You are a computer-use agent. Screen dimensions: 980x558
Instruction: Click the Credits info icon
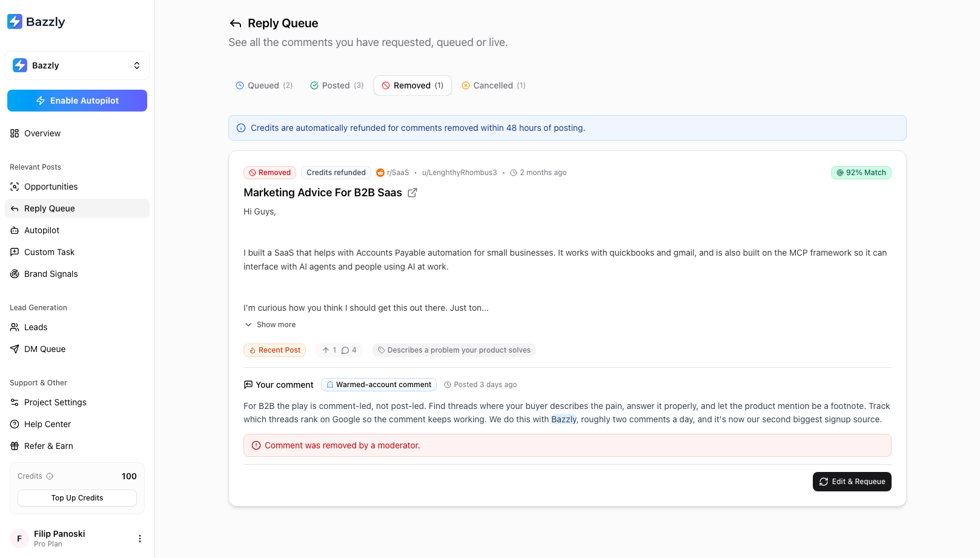[x=50, y=476]
